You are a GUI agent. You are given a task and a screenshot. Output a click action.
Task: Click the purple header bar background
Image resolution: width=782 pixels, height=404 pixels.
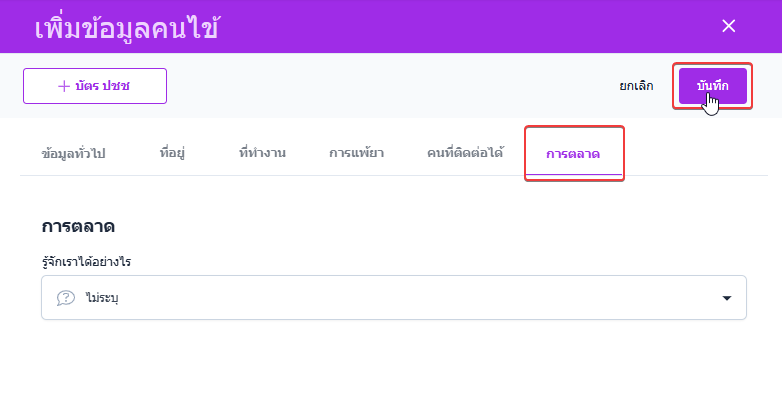click(480, 26)
